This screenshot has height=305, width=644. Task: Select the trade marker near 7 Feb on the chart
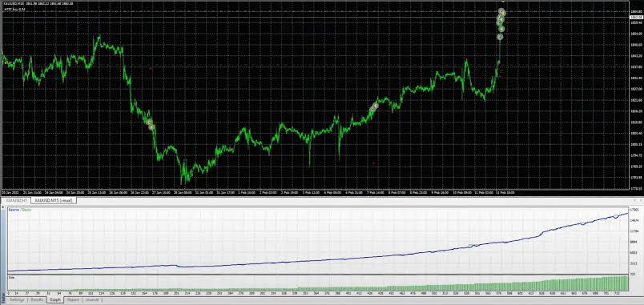click(373, 107)
